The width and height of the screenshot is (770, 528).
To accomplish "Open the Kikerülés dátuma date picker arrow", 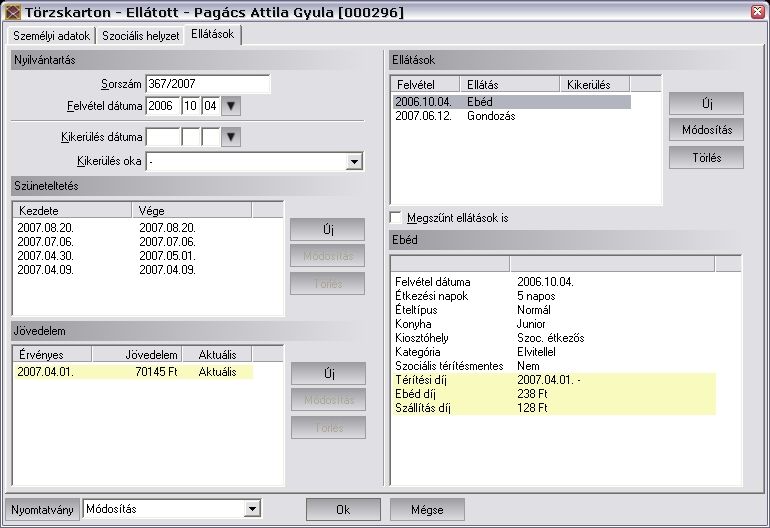I will pyautogui.click(x=231, y=137).
